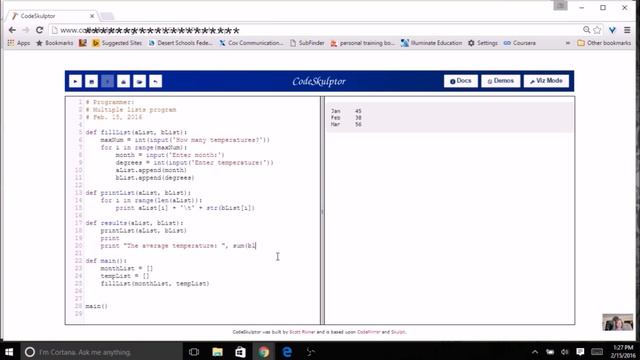
Task: Open the Action Center notifications icon
Action: pos(580,352)
